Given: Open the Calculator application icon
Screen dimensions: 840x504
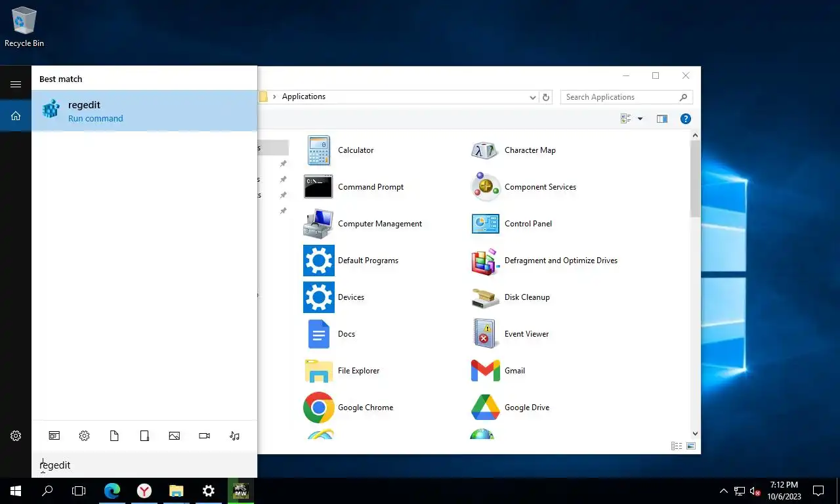Looking at the screenshot, I should pos(319,150).
